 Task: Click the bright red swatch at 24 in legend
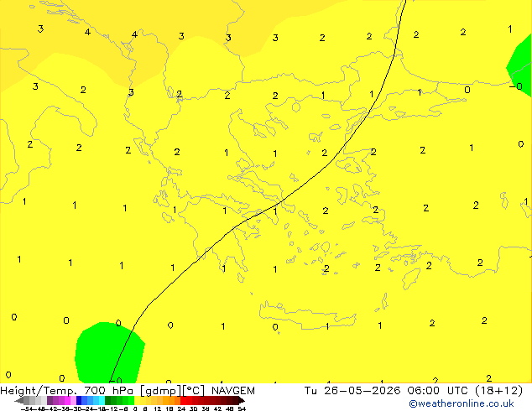pyautogui.click(x=183, y=401)
